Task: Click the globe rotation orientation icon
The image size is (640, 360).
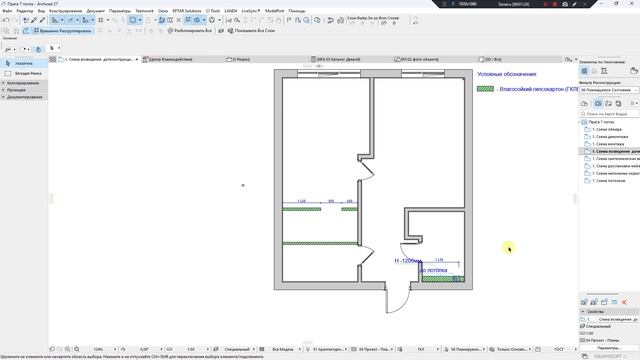Action: pyautogui.click(x=212, y=20)
